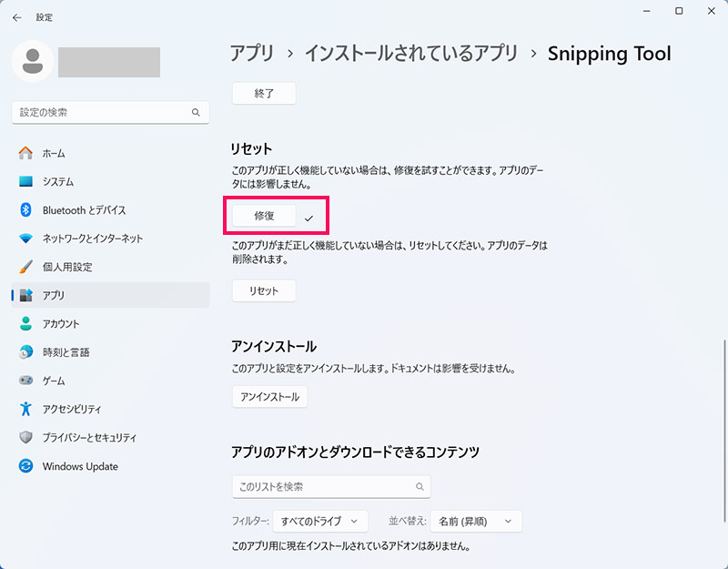Maximize the 設定 window
The width and height of the screenshot is (728, 569).
tap(679, 11)
